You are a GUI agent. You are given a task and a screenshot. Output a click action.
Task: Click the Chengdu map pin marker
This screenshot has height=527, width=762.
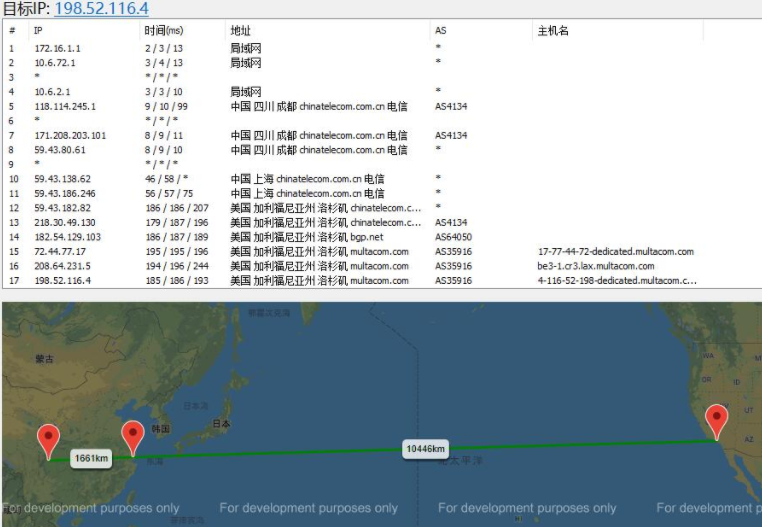pos(49,441)
